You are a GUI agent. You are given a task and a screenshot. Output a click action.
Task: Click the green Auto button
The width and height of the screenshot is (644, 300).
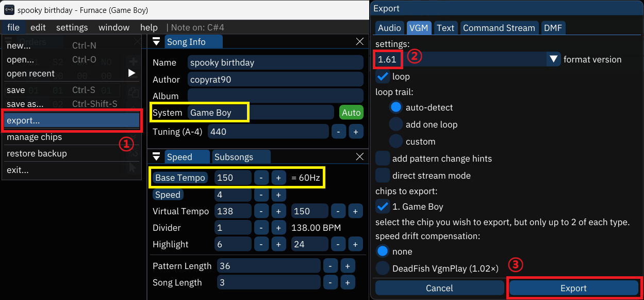click(x=351, y=113)
